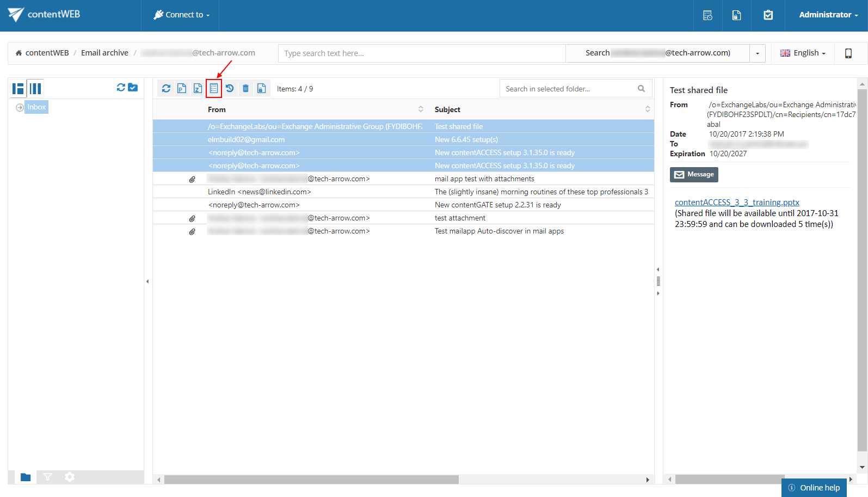Open the Administrator user menu
The height and width of the screenshot is (497, 868).
(828, 15)
